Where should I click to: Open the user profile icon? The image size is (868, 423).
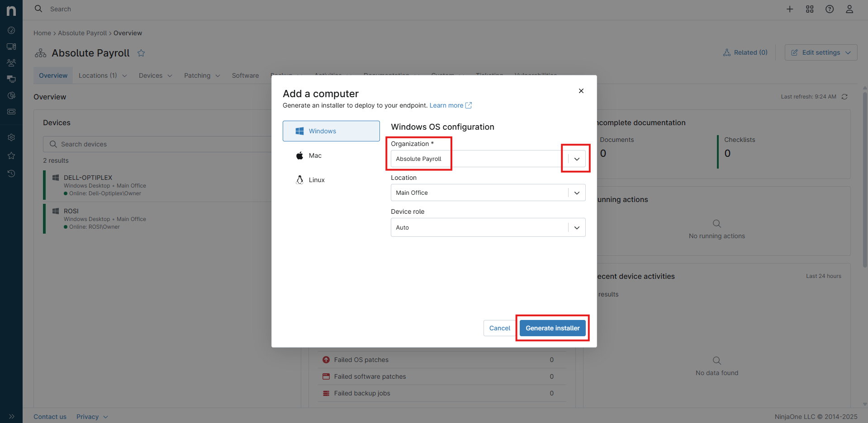point(849,9)
